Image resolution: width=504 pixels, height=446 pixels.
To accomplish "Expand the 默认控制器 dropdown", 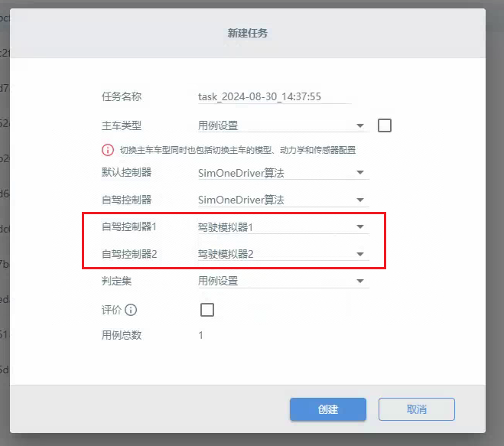I will [282, 173].
